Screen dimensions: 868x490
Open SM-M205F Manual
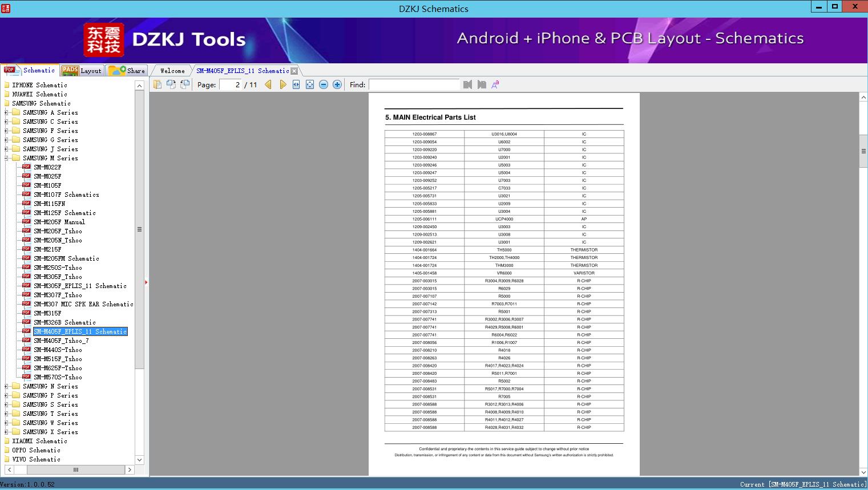click(59, 222)
